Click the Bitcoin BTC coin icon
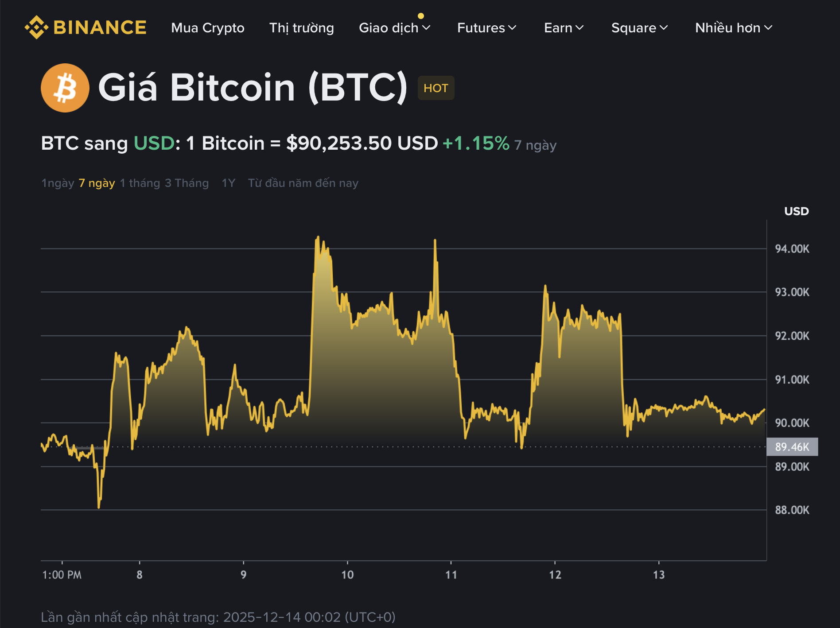Screen dimensions: 840x628 point(65,87)
